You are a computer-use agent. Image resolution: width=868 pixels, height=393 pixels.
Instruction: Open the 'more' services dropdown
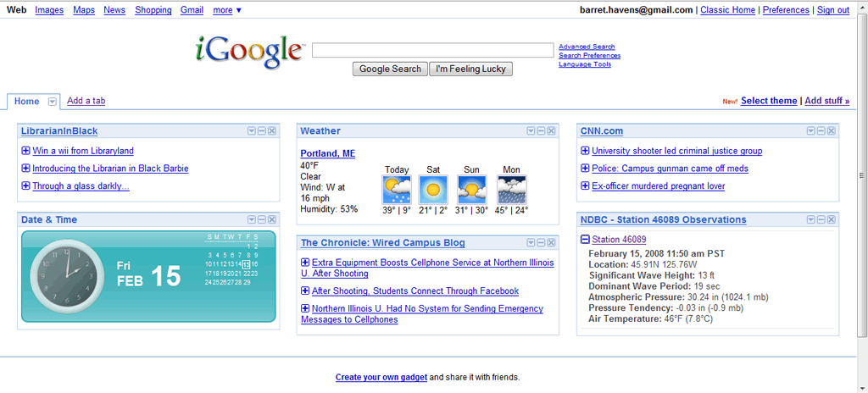point(227,10)
